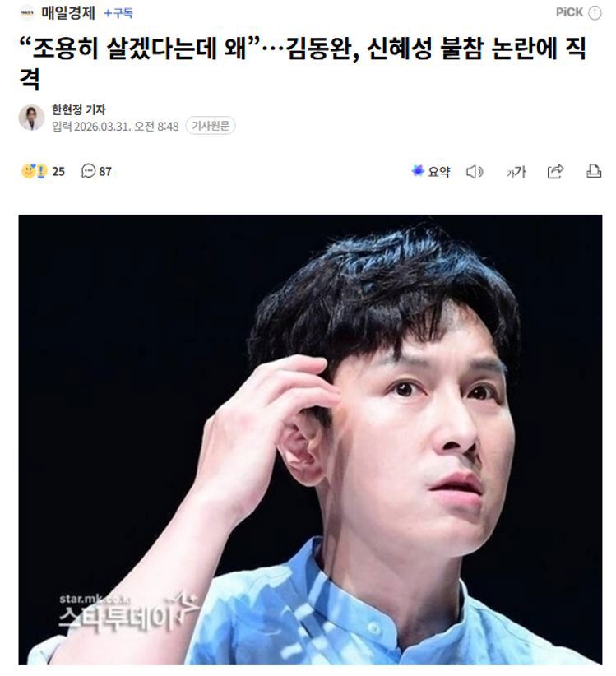Open the info icon beside PiCK
Viewport: 616px width, 676px height.
point(595,13)
